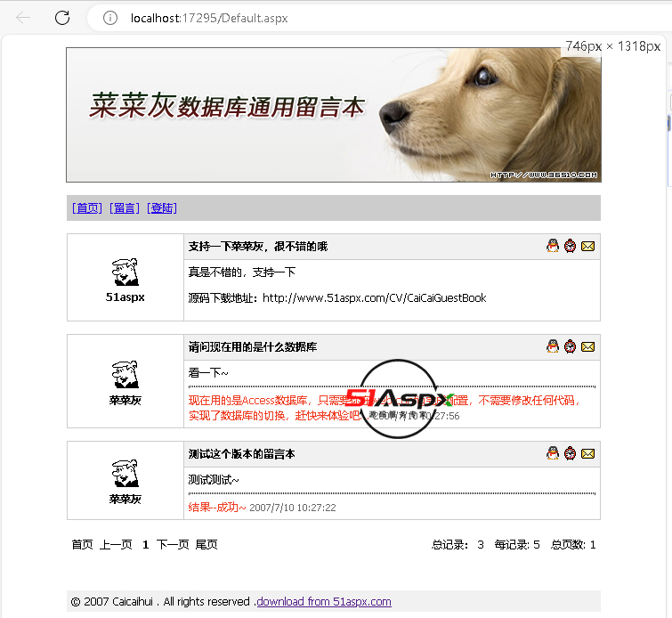Screen dimensions: 672x618
Task: Click post title 测试这个版本的留言本
Action: 242,454
